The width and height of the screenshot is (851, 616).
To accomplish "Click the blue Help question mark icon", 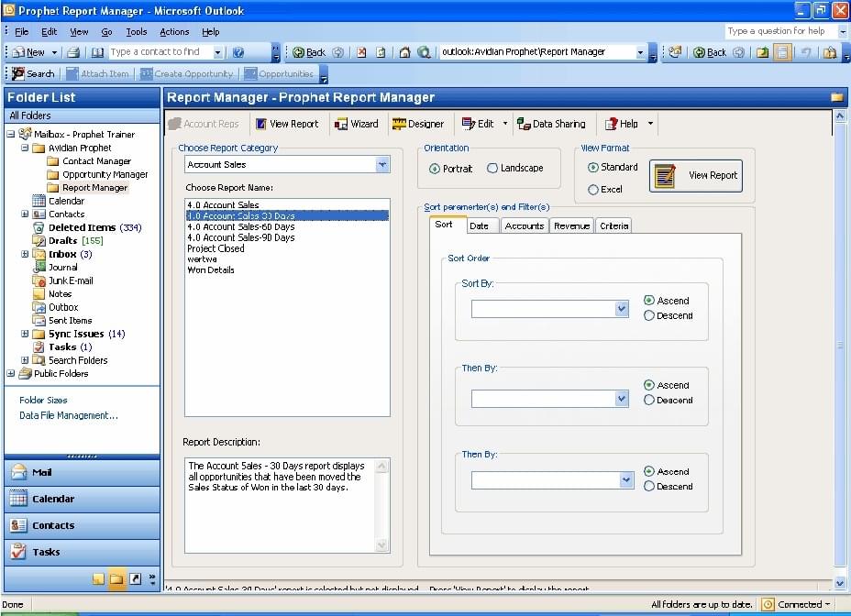I will click(x=238, y=52).
